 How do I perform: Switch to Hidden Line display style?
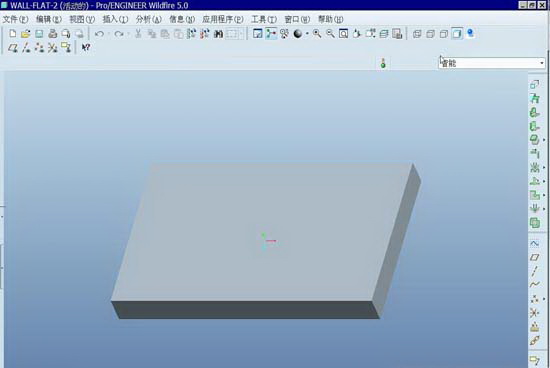pyautogui.click(x=430, y=34)
